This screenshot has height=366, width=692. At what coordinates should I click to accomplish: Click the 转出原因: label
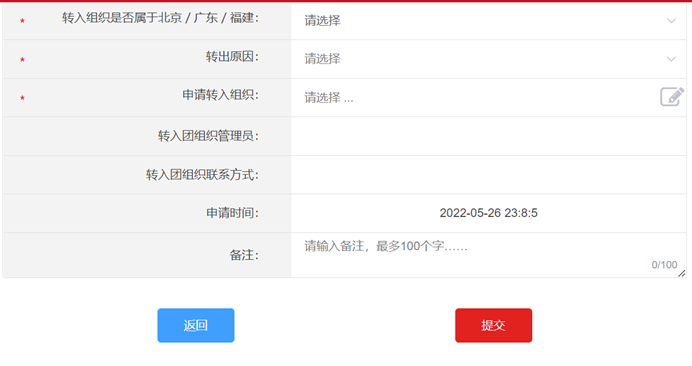(x=232, y=57)
